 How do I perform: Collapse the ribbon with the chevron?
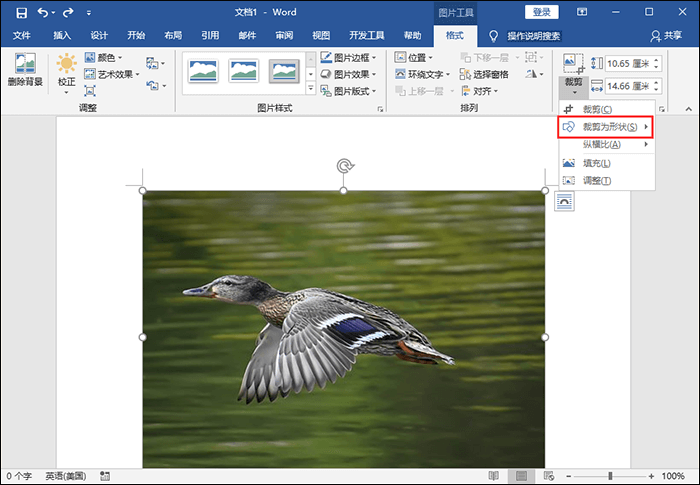pyautogui.click(x=688, y=109)
